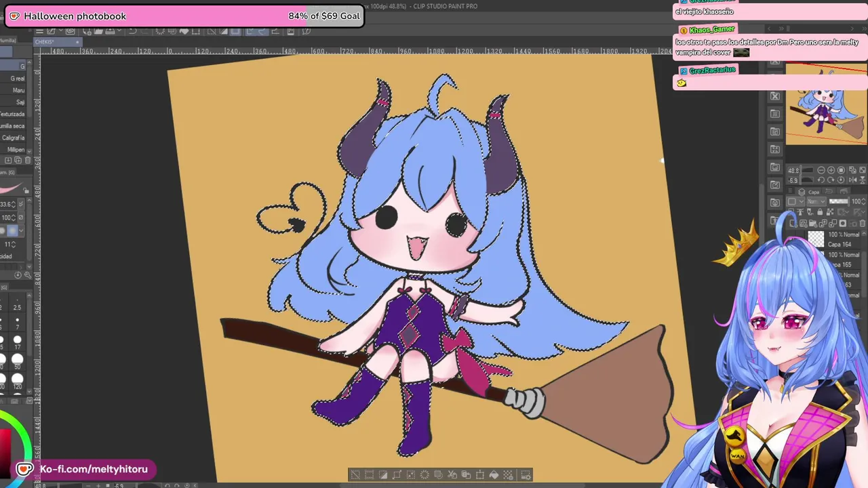Viewport: 868px width, 488px height.
Task: Click Halloween photobook goal bar
Action: click(x=184, y=16)
